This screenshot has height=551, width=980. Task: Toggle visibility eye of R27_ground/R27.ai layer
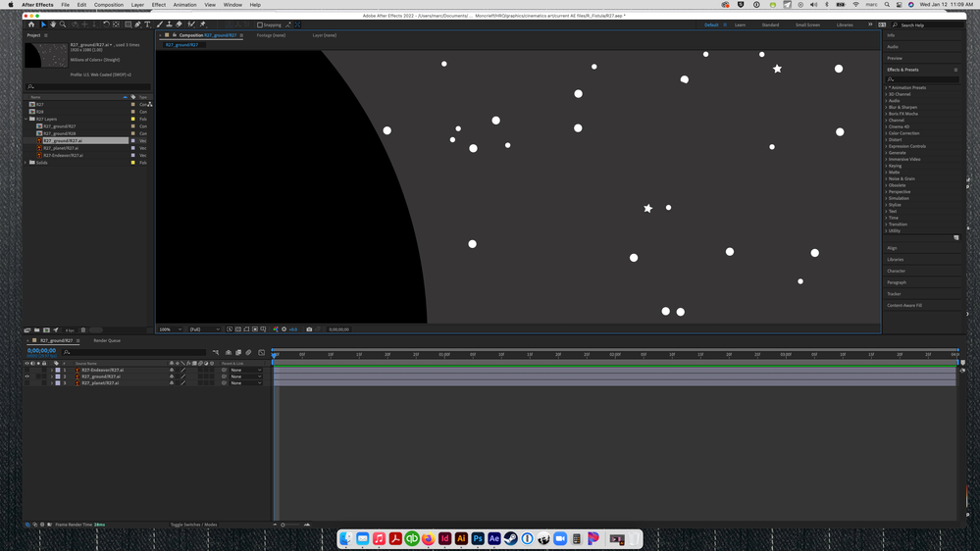tap(26, 376)
